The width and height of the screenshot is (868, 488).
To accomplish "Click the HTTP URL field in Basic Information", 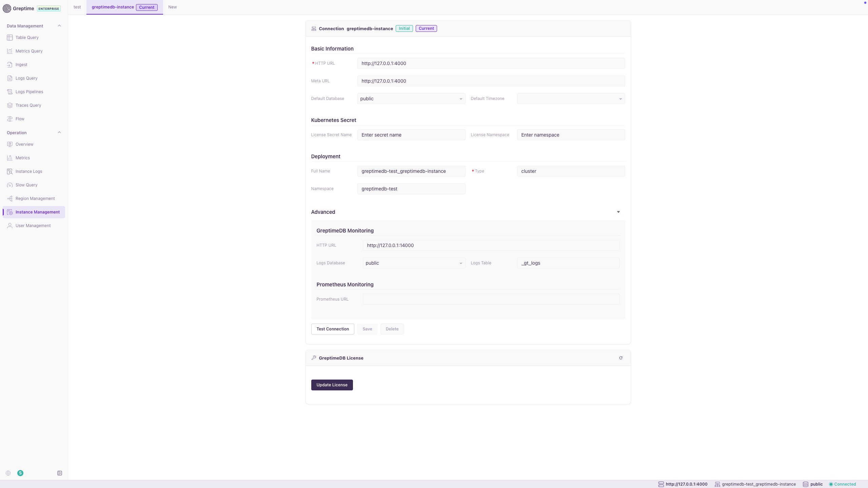I will (491, 63).
